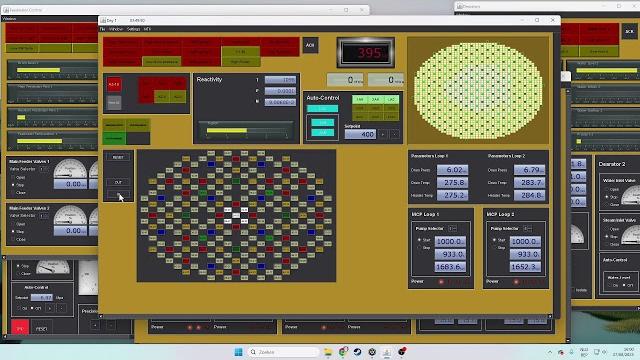640x360 pixels.
Task: Click the Feedwater Auto-Control setpoint field
Action: (x=42, y=298)
